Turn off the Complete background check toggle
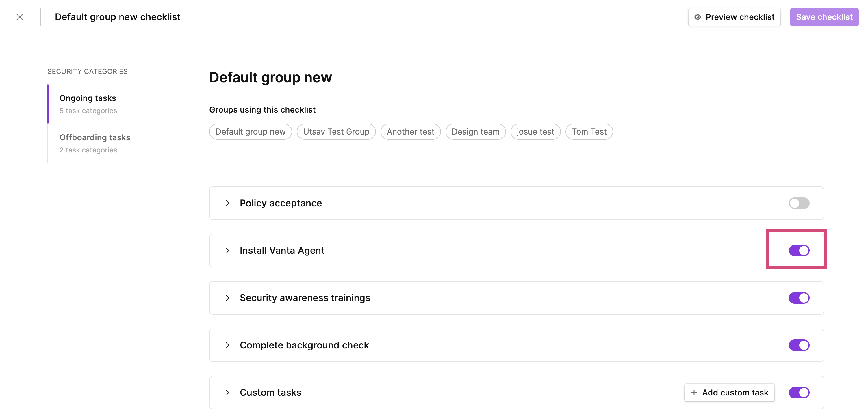 coord(799,345)
